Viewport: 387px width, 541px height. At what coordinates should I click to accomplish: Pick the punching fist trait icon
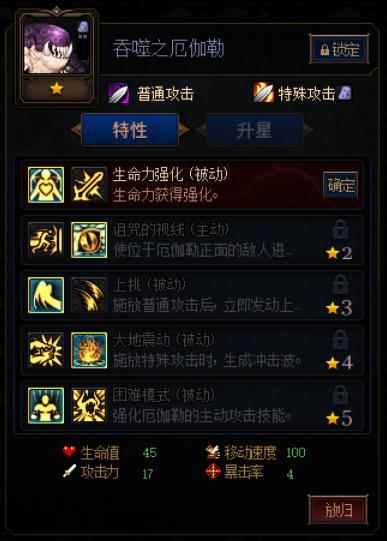pyautogui.click(x=46, y=350)
